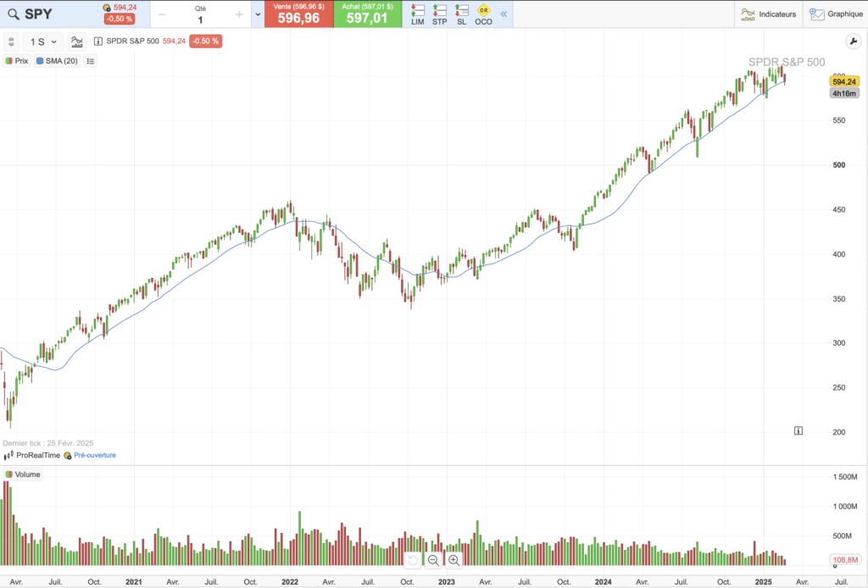Select the STP stop order icon
This screenshot has height=588, width=868.
(440, 14)
